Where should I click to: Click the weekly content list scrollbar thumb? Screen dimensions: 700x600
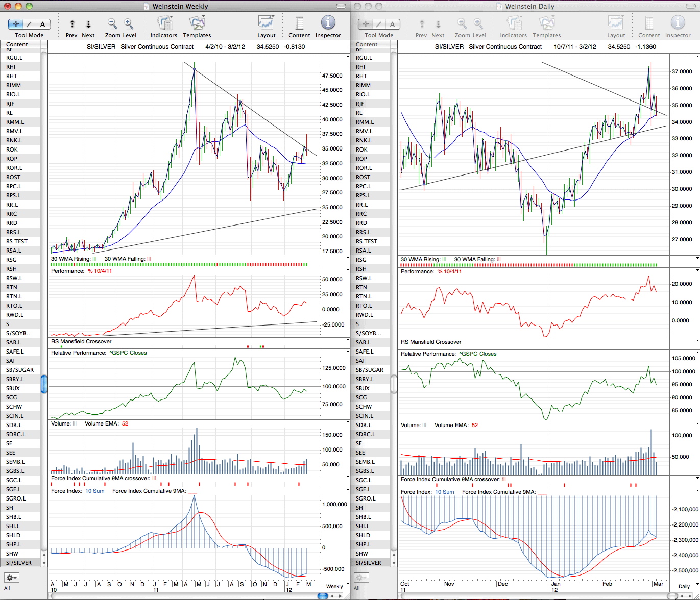coord(44,384)
